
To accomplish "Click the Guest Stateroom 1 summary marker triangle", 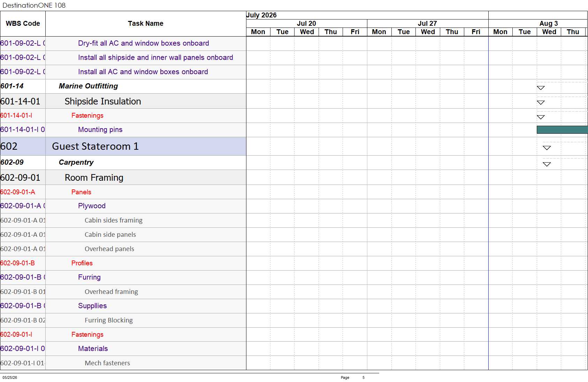I will pyautogui.click(x=547, y=148).
